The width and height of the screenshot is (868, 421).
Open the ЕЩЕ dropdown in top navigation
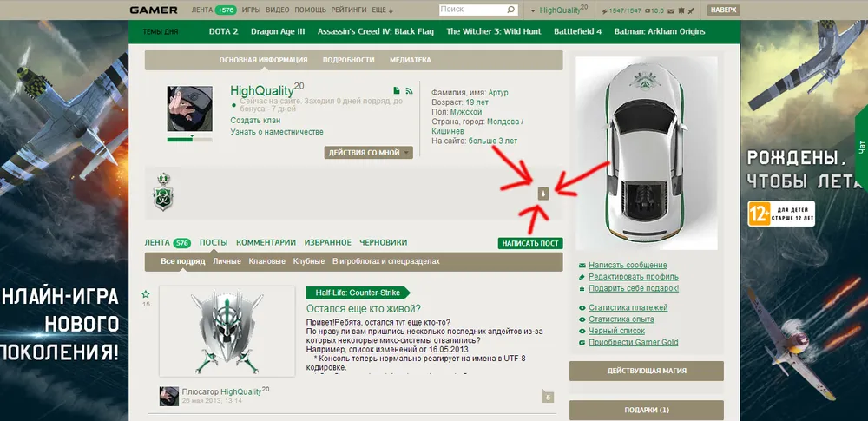(383, 10)
